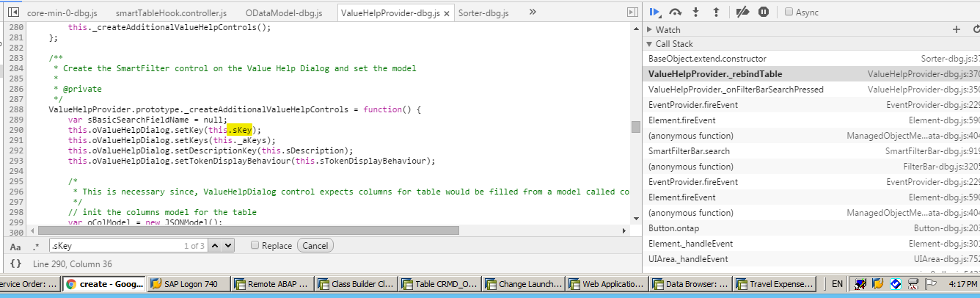Open SAP Logon 740 taskbar item
The height and width of the screenshot is (298, 980).
coord(189,284)
